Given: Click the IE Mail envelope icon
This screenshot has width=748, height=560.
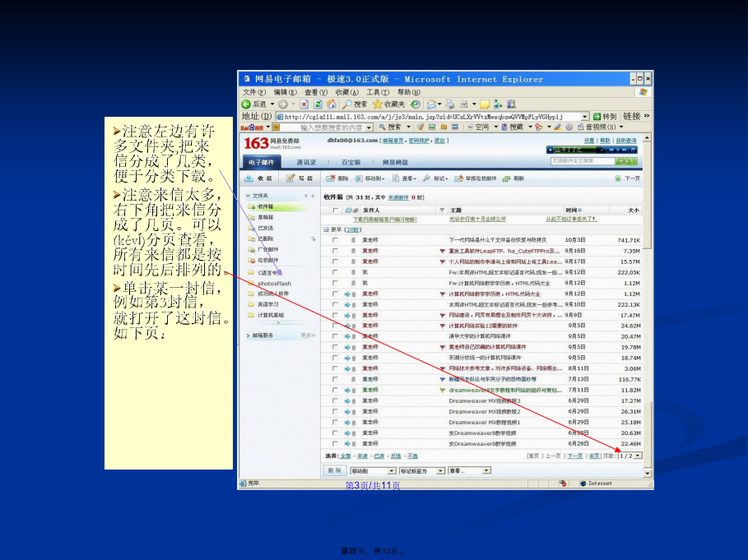Looking at the screenshot, I should (x=432, y=104).
